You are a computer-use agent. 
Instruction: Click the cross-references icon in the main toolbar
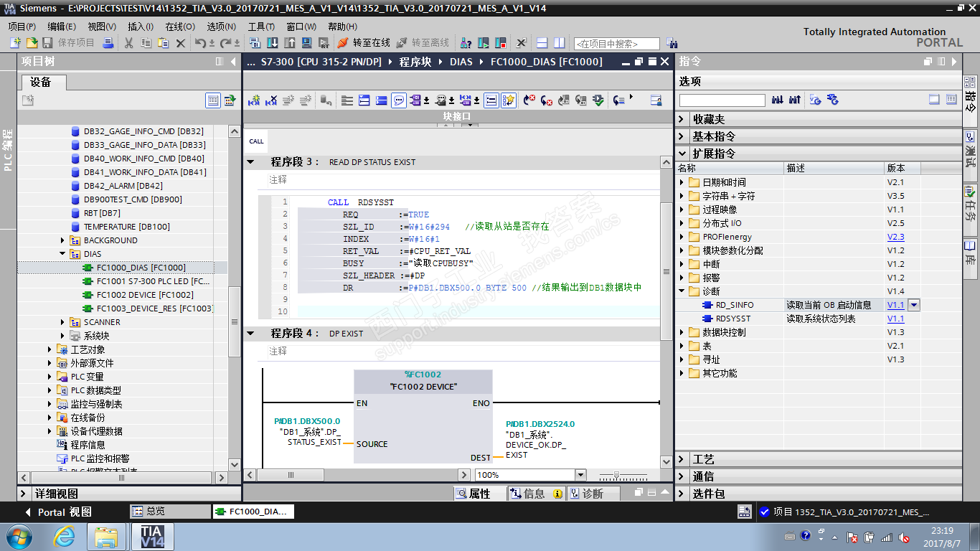(x=522, y=43)
